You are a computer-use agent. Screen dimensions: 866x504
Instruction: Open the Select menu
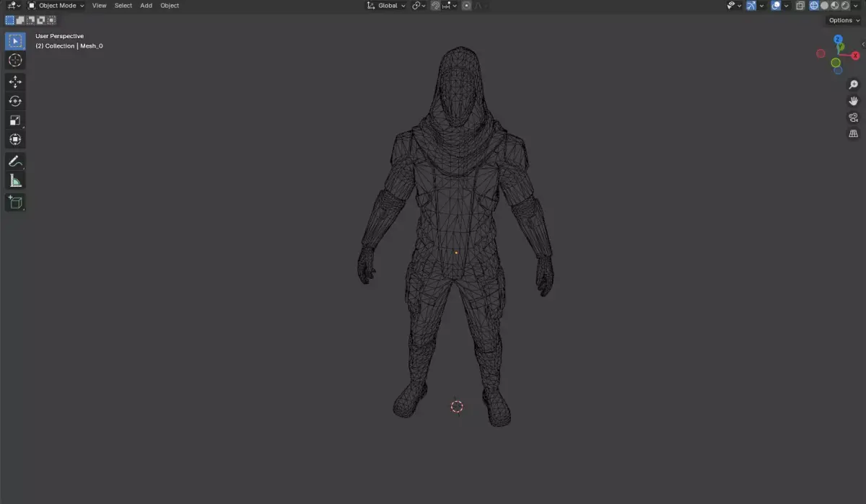tap(123, 6)
